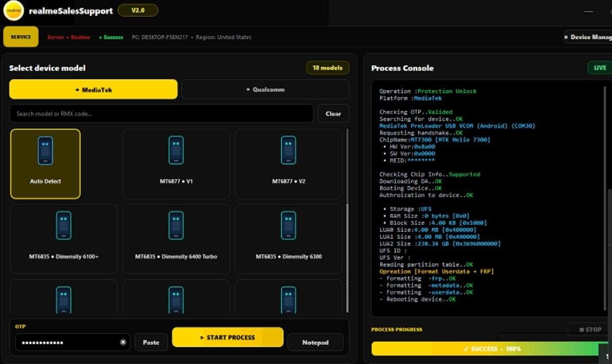Screen dimensions: 612x364
Task: Select MT6835 Dimensity 6400 Turbo card
Action: [176, 239]
